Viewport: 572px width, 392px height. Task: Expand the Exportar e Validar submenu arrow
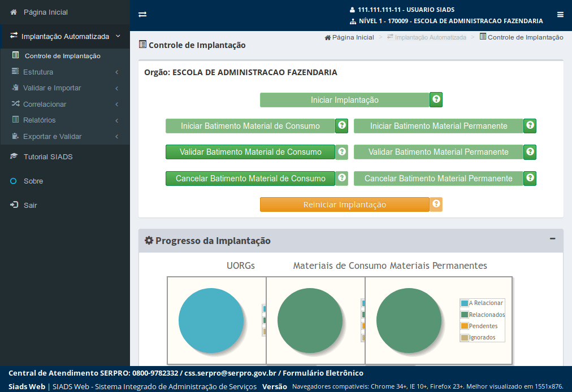coord(117,136)
